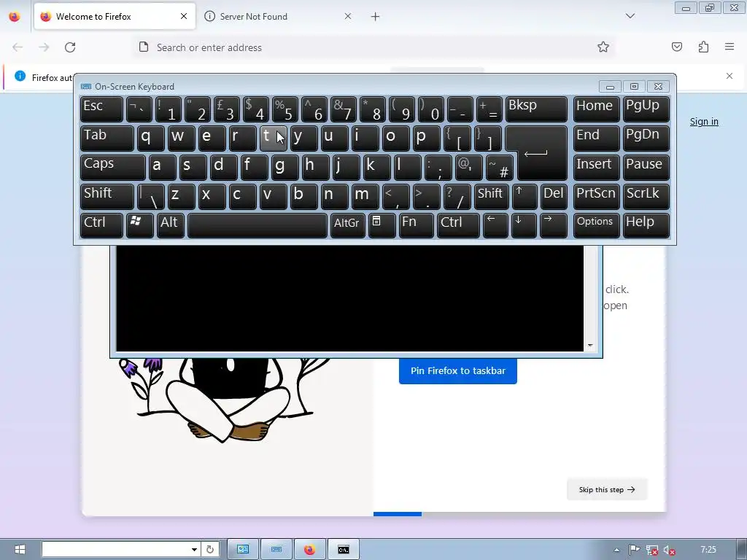This screenshot has width=747, height=560.
Task: Click the hash tilde key
Action: tap(499, 167)
